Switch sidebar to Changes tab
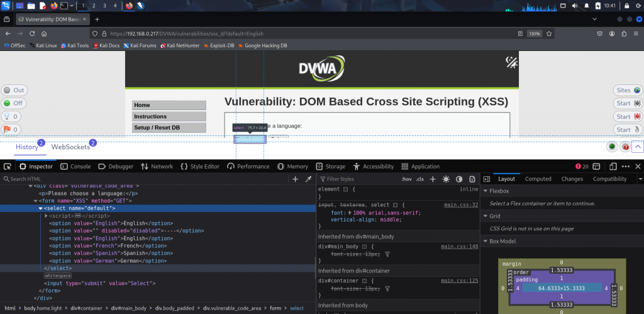The image size is (644, 314). point(572,179)
